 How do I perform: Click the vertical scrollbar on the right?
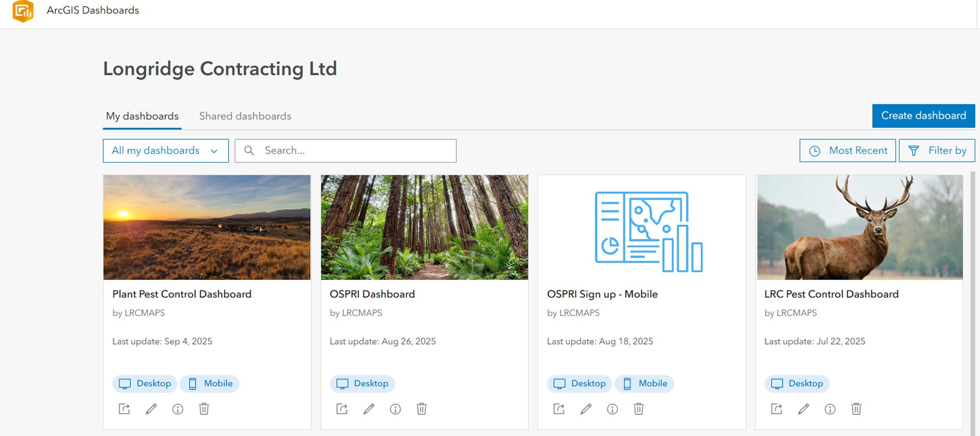(972, 303)
